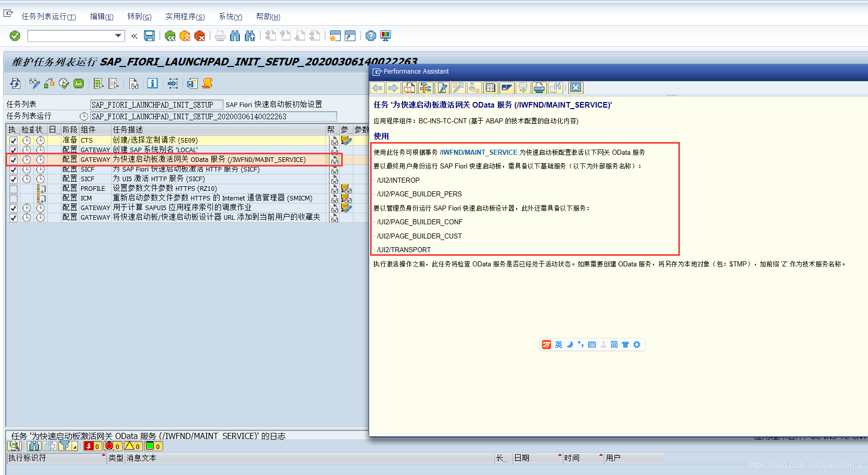Toggle checkbox for launchpad URL favorites row
The height and width of the screenshot is (475, 868).
coord(13,218)
